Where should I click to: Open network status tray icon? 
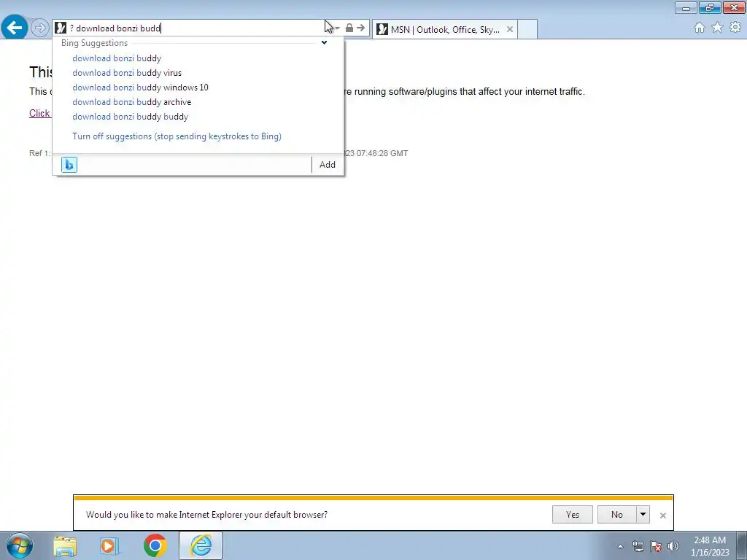[638, 546]
